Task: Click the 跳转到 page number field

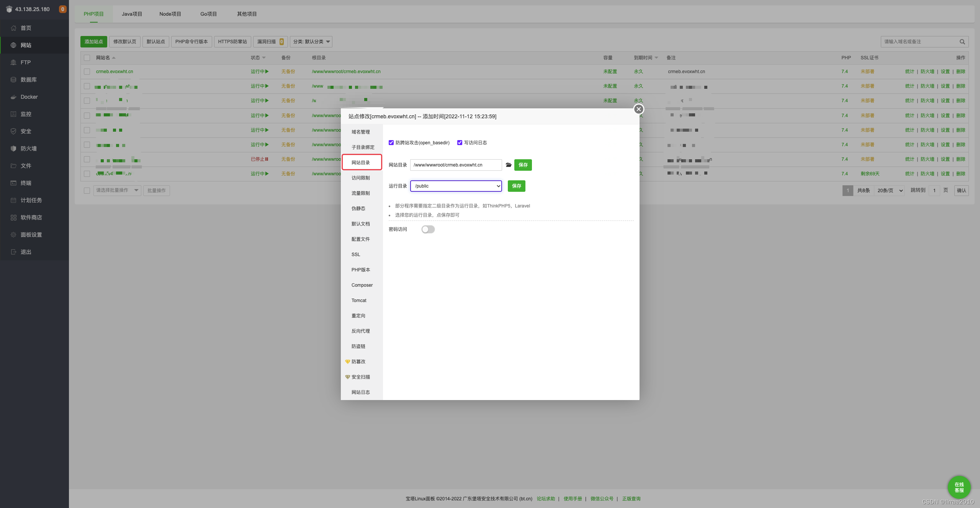Action: tap(934, 191)
